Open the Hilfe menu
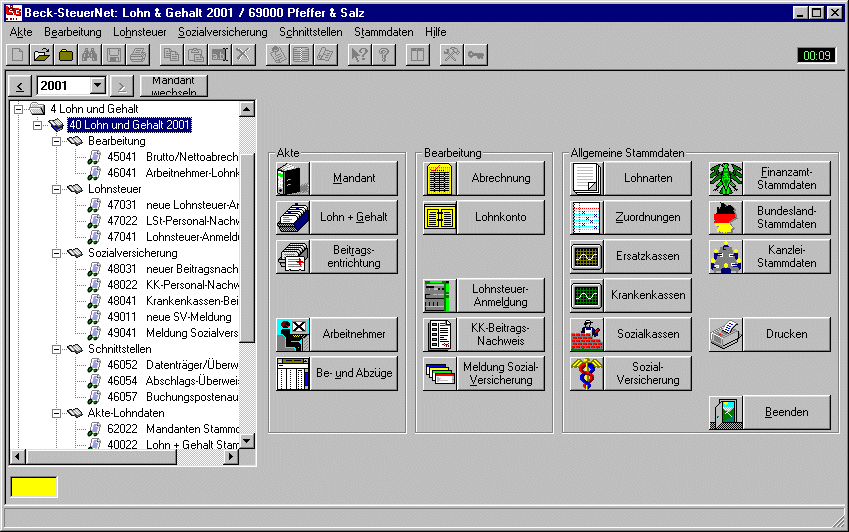Image resolution: width=849 pixels, height=532 pixels. (435, 32)
